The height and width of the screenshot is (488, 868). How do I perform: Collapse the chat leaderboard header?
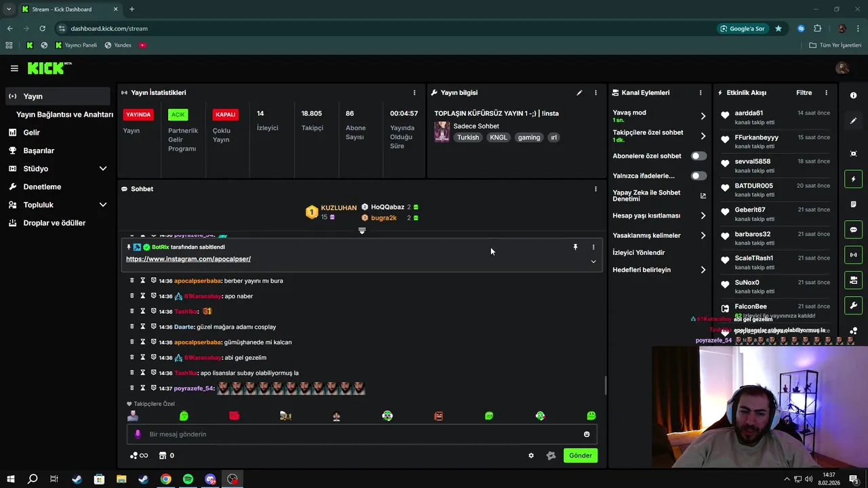click(361, 230)
